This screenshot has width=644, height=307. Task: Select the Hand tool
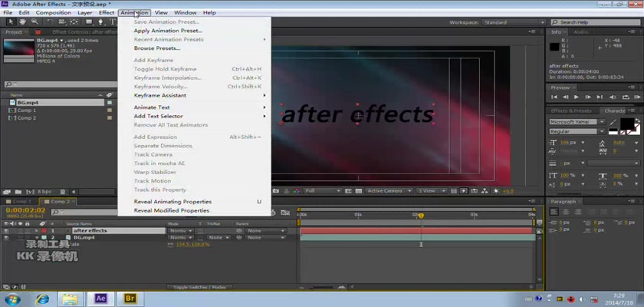[22, 21]
